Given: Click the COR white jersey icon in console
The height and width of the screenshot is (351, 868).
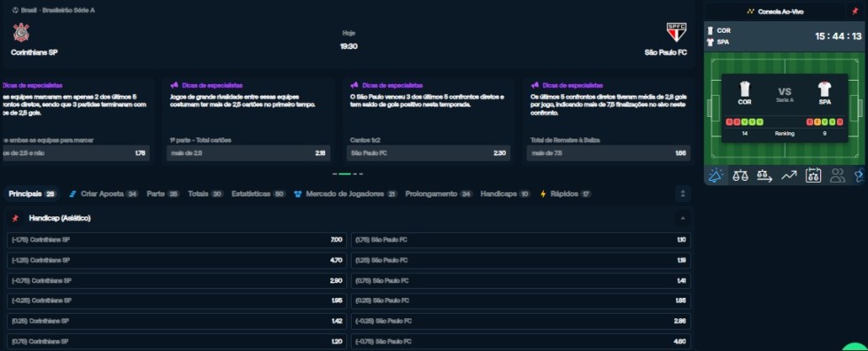Looking at the screenshot, I should [745, 90].
